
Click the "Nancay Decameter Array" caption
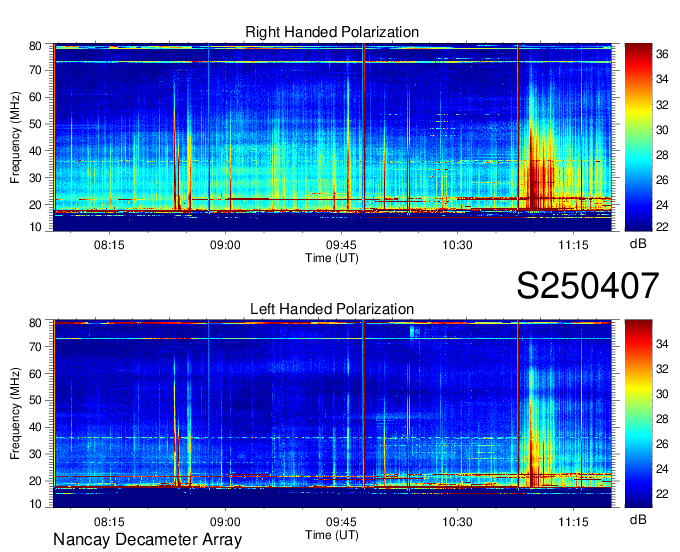point(147,540)
